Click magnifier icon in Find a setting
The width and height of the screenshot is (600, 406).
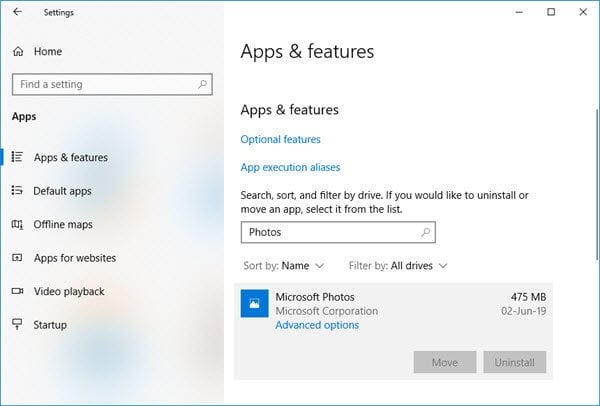pyautogui.click(x=202, y=84)
